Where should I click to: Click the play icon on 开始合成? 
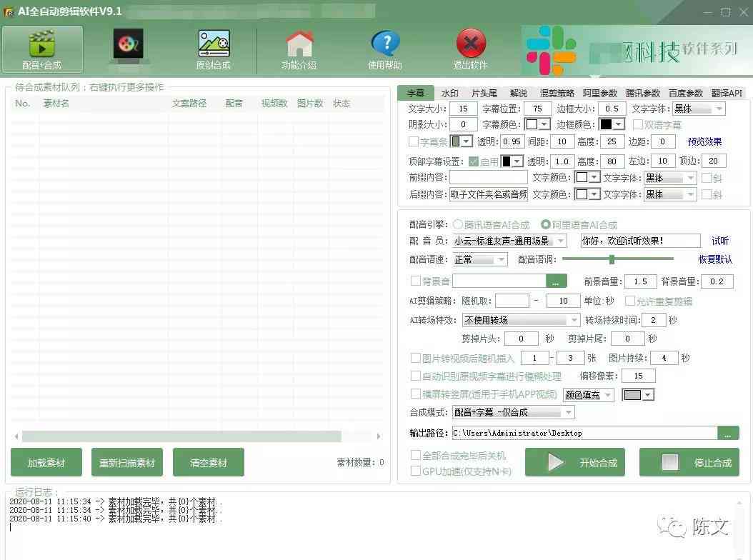click(x=556, y=463)
